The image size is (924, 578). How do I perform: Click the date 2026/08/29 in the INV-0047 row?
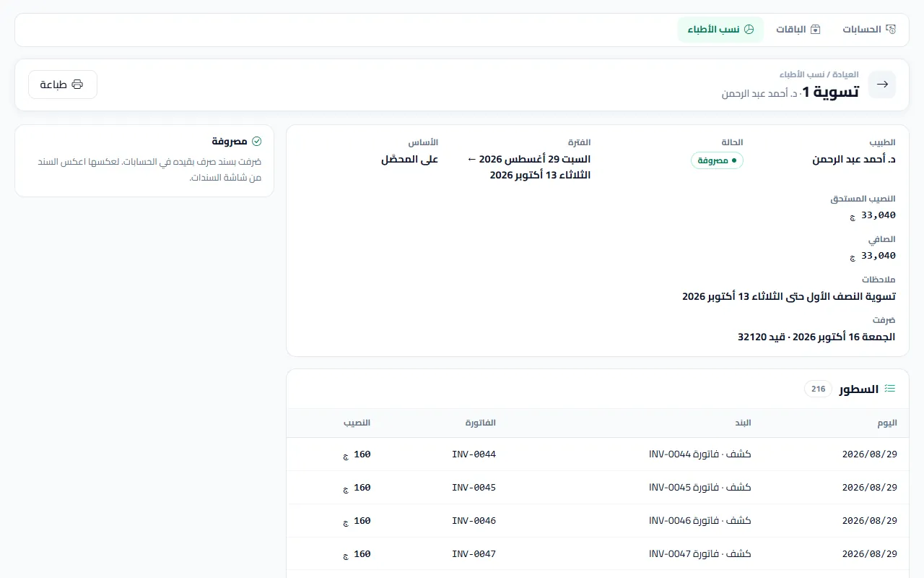click(870, 554)
